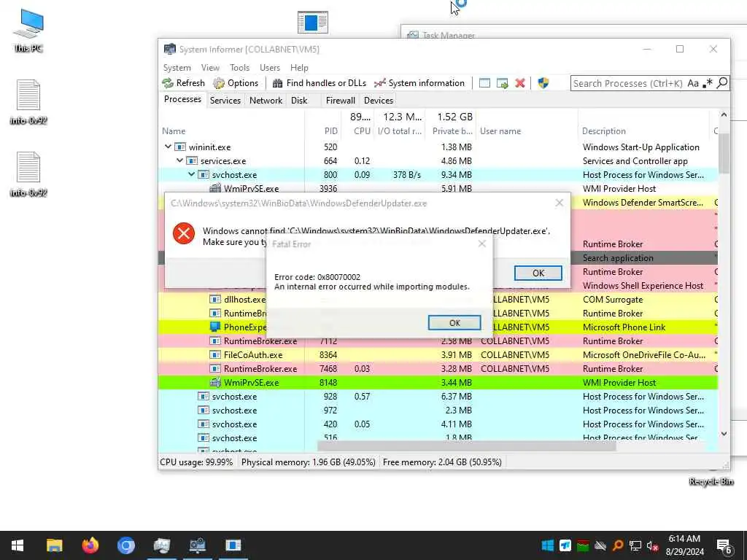Open the Options toolbar button
747x560 pixels.
tap(236, 83)
